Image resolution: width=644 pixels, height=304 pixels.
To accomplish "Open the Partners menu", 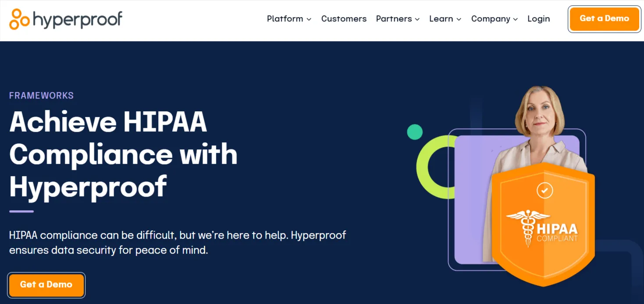I will (398, 19).
